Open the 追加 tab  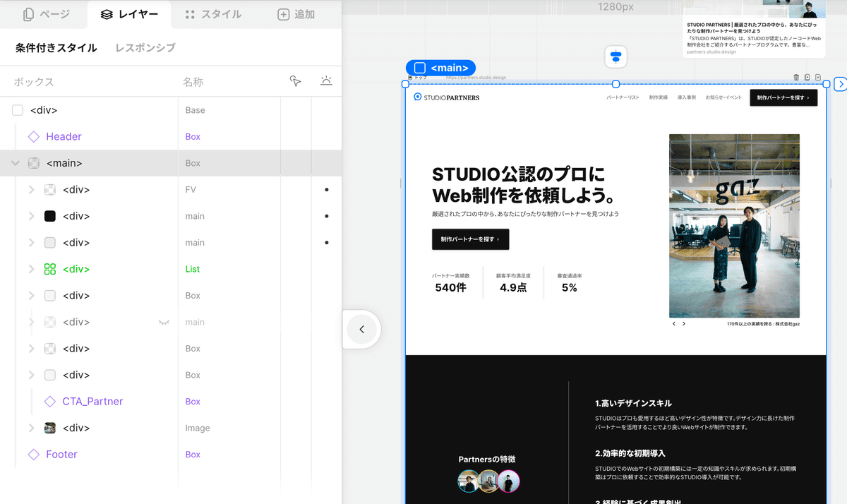coord(296,14)
